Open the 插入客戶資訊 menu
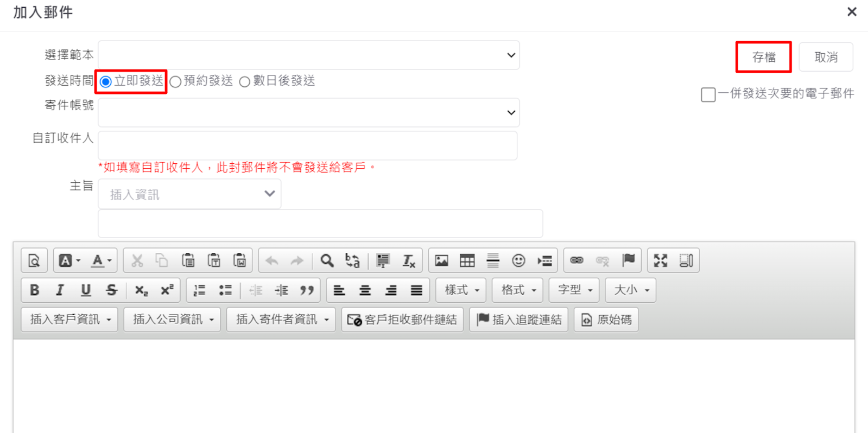Viewport: 868px width, 433px height. 69,320
